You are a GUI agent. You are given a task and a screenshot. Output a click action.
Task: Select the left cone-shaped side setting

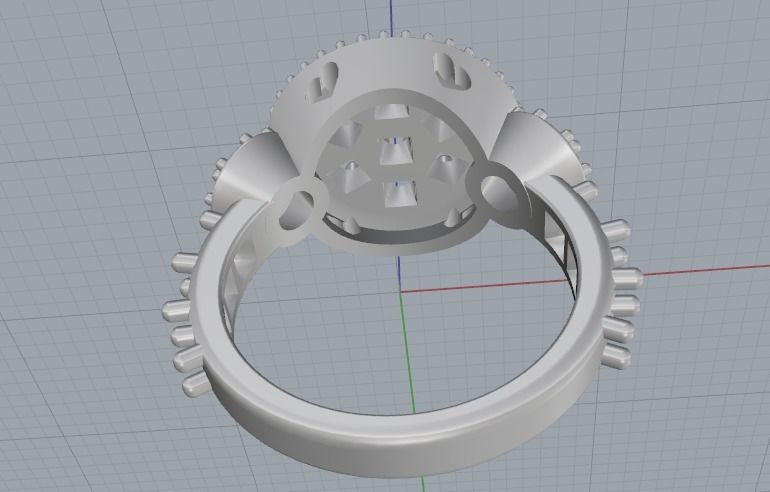pyautogui.click(x=254, y=169)
